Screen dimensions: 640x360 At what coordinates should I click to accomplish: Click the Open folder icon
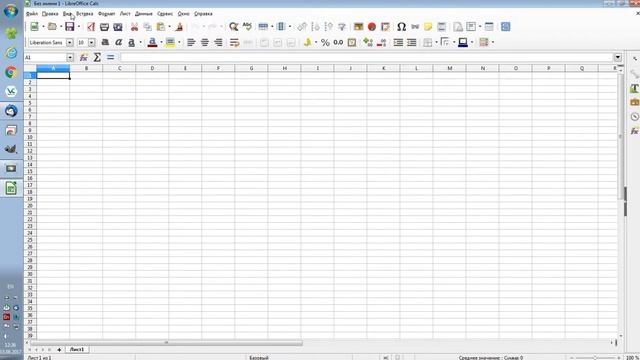[52, 27]
